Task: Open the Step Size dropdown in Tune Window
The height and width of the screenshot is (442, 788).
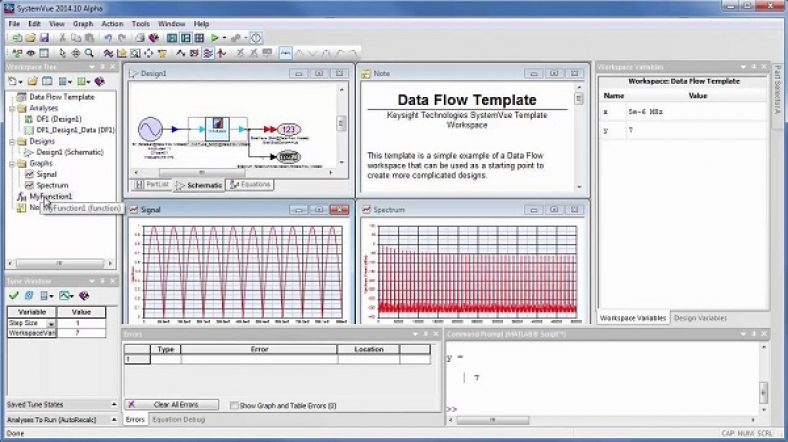Action: point(51,323)
